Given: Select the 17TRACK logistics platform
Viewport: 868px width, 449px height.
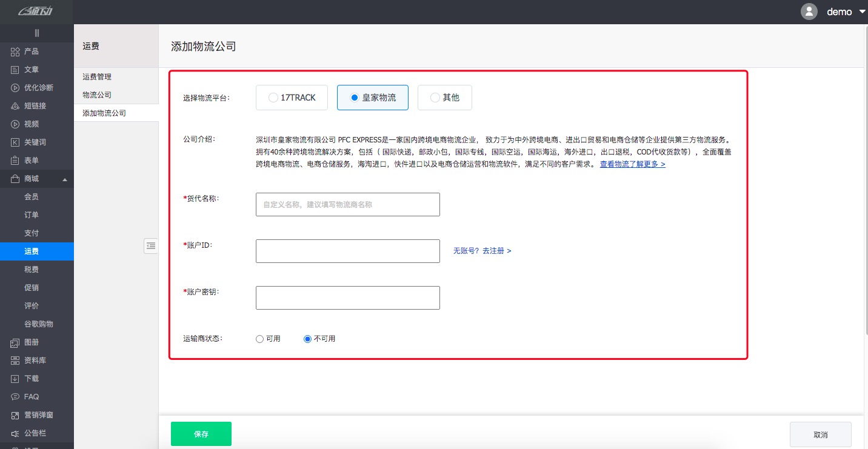Looking at the screenshot, I should [x=292, y=97].
